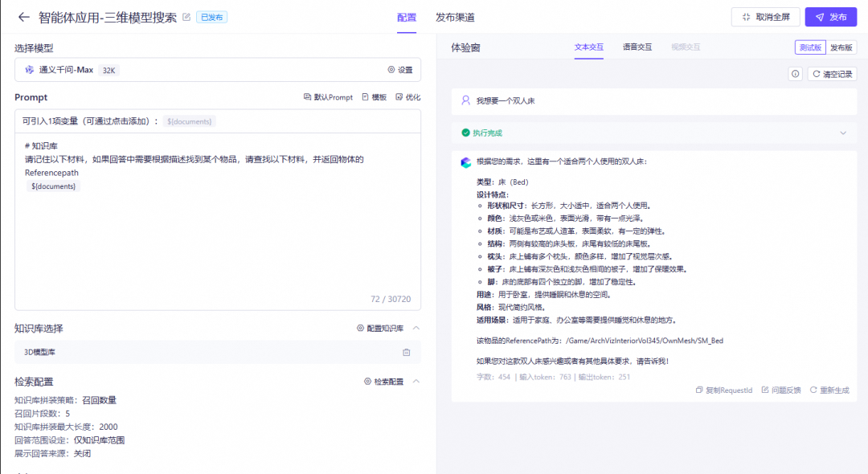收起「知识库选择」区块
This screenshot has width=868, height=474.
(417, 327)
